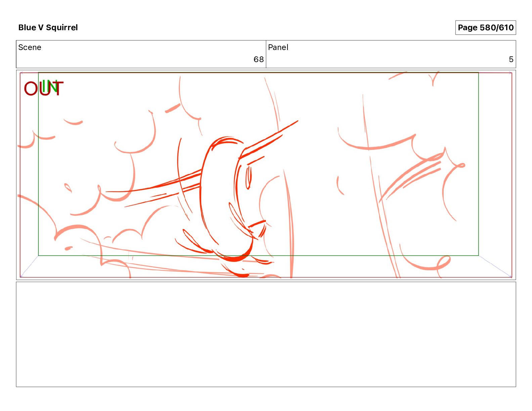This screenshot has height=411, width=532.
Task: Click the storyboard sketch thumbnail
Action: point(266,175)
